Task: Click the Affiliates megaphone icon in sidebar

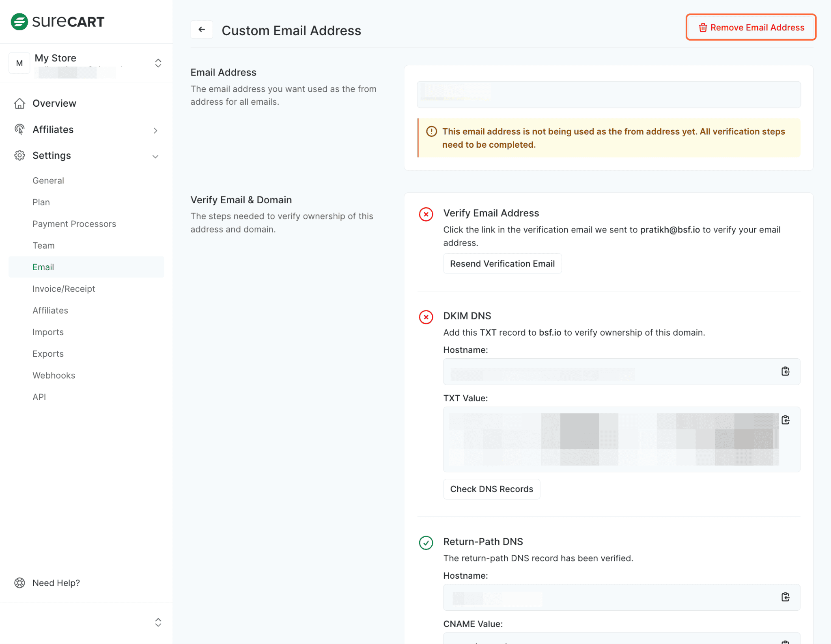Action: click(x=19, y=129)
